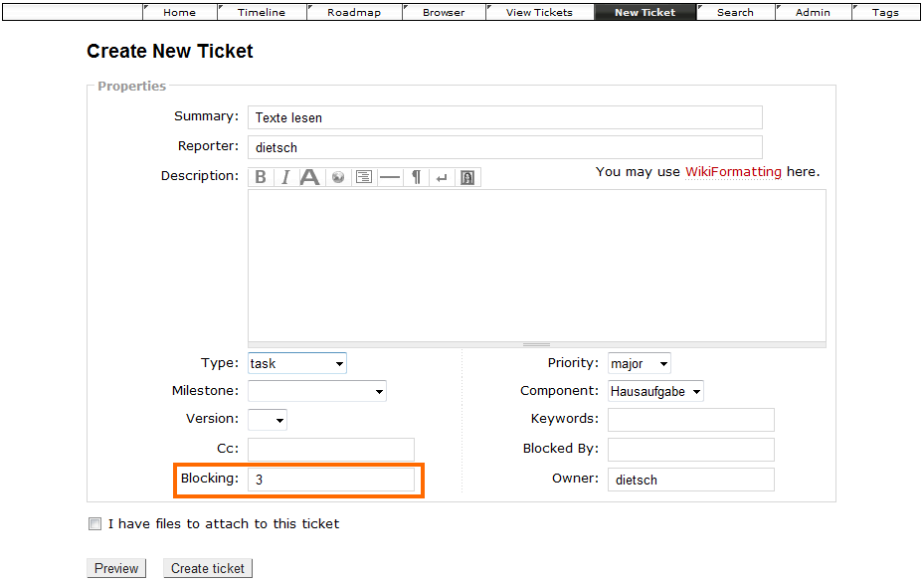Insert code block from description toolbar
924x584 pixels.
pos(364,177)
